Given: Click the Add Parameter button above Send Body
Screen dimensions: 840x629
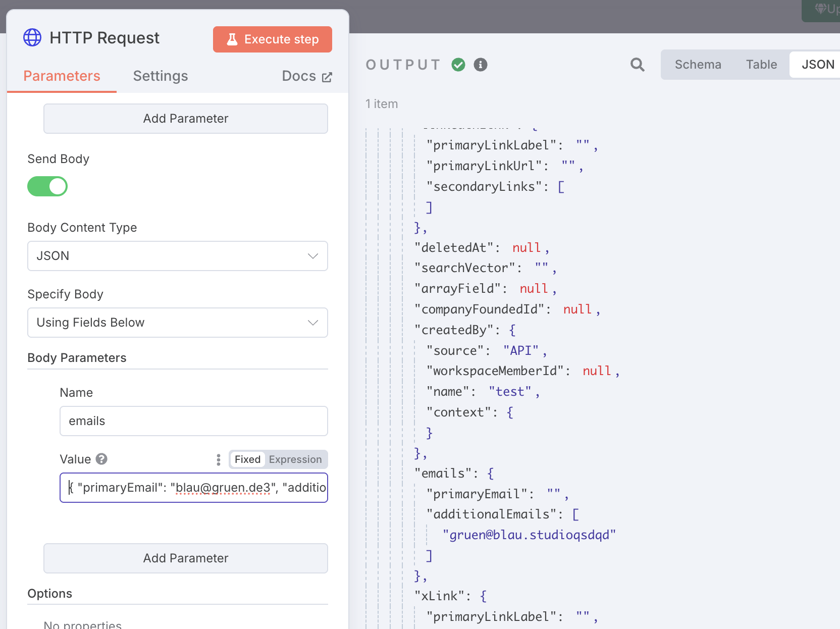Looking at the screenshot, I should pos(186,119).
